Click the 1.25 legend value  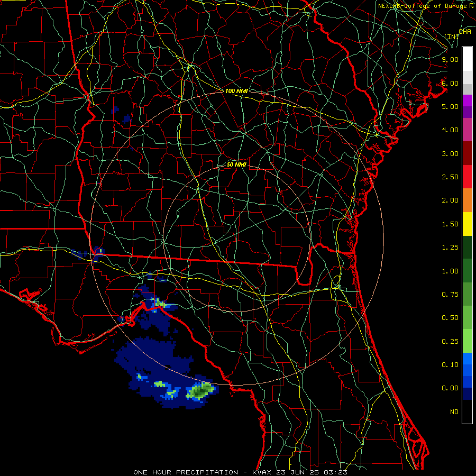pos(450,248)
